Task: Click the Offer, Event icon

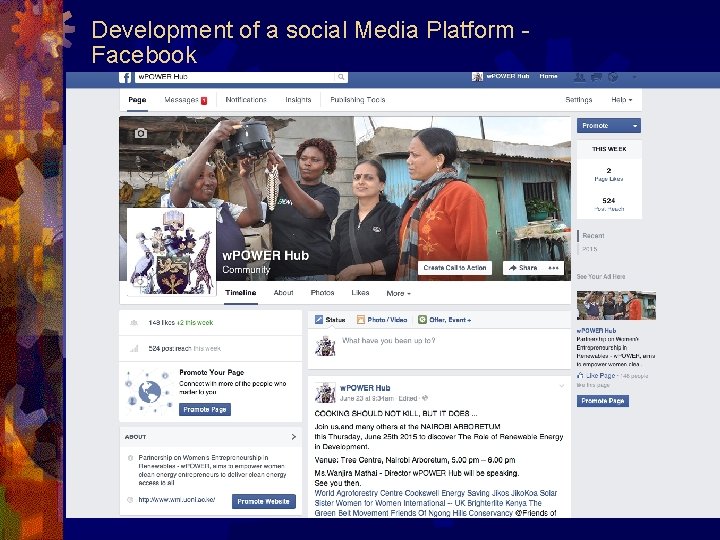Action: [x=422, y=320]
